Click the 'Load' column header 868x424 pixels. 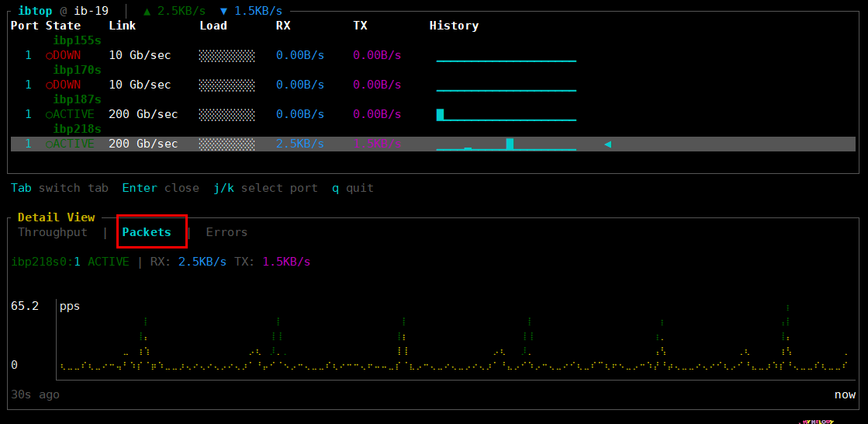213,26
